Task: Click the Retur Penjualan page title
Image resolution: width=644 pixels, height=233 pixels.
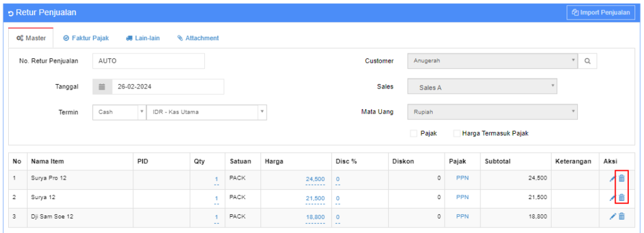Action: coord(46,13)
